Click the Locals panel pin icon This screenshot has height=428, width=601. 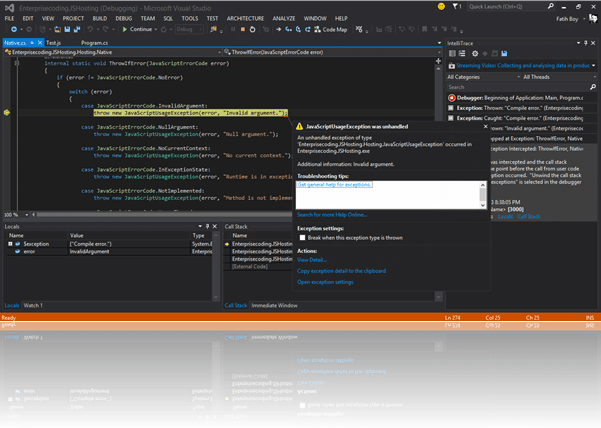pos(207,226)
